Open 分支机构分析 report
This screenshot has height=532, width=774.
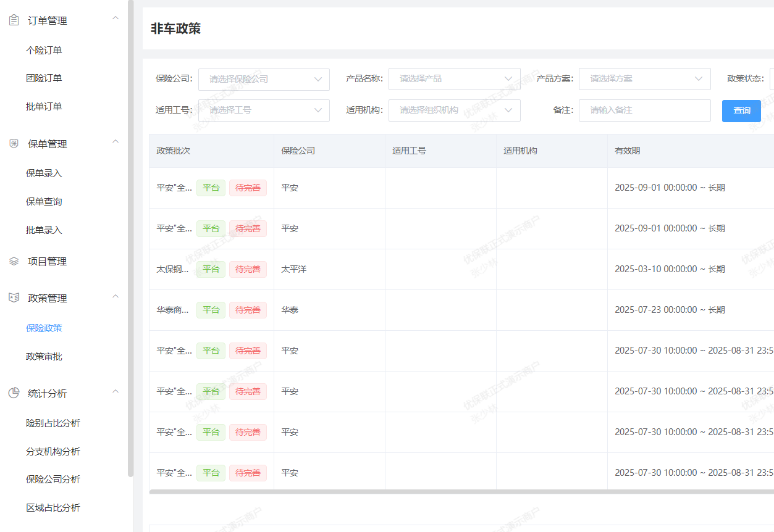[53, 452]
